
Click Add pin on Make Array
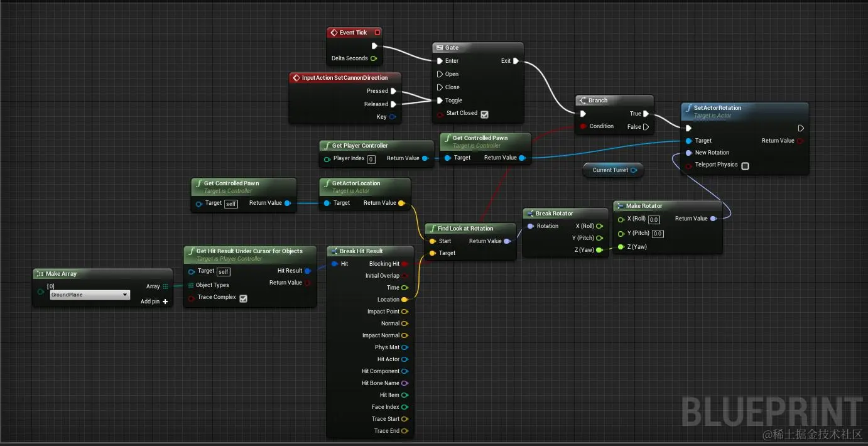click(x=154, y=302)
